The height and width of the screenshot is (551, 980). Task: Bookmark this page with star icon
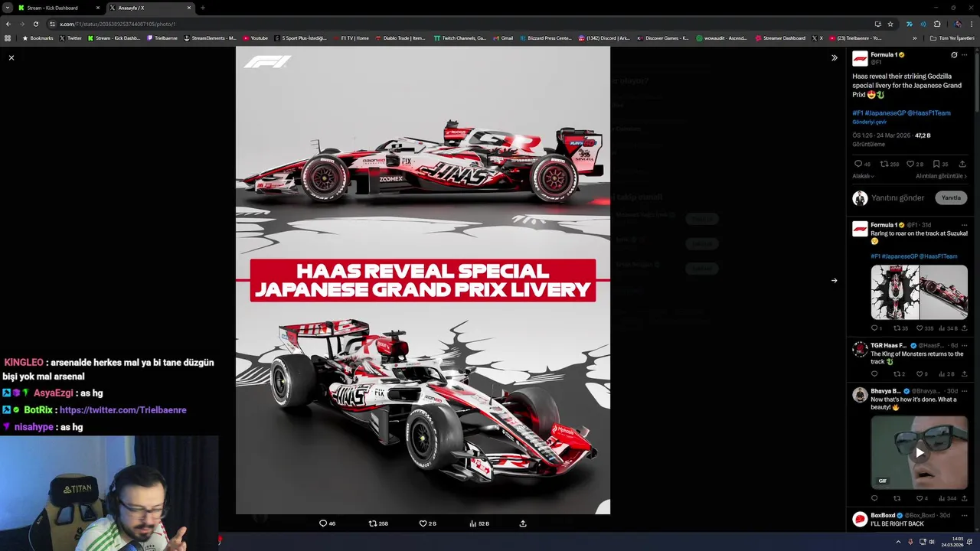(890, 24)
